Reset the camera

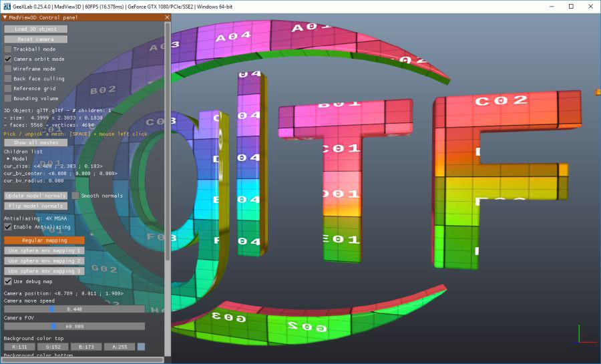(35, 39)
